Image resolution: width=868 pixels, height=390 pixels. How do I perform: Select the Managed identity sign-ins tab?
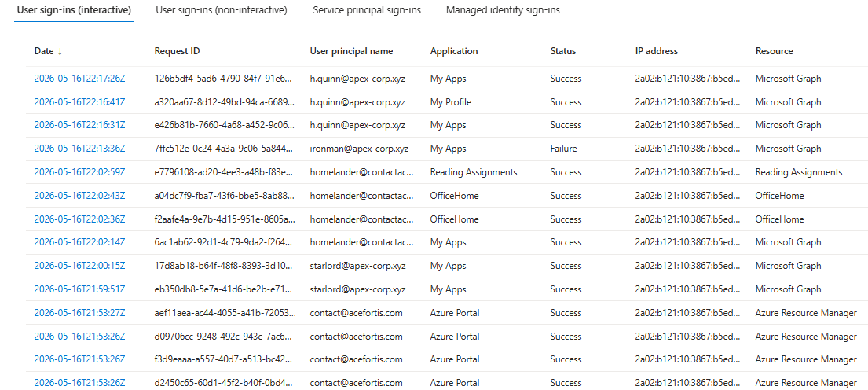[x=503, y=10]
